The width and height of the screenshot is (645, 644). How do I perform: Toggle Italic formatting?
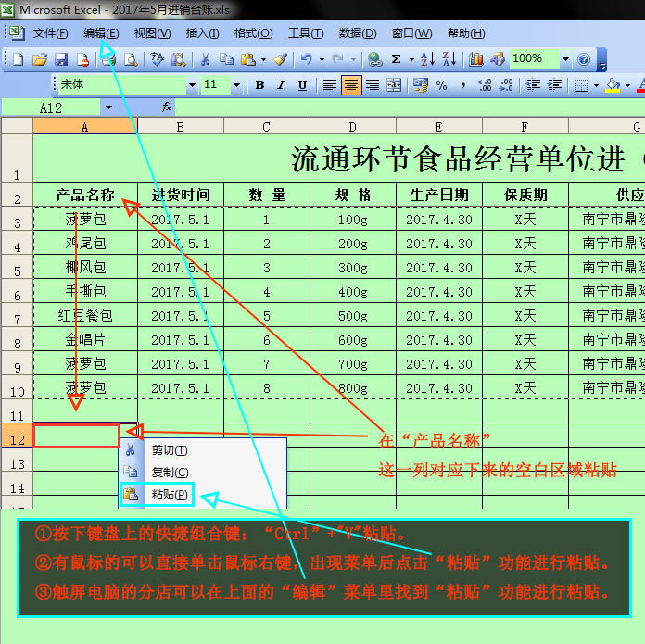[280, 85]
